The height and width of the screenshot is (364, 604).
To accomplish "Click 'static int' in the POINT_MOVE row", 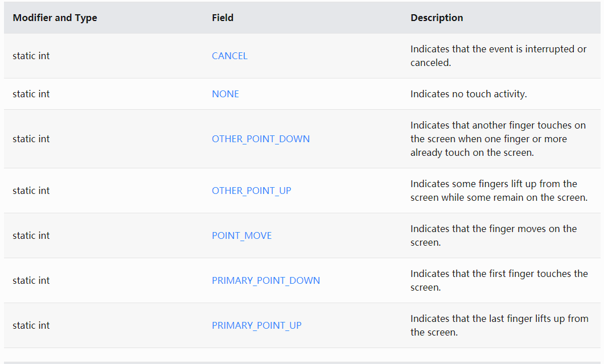I will pyautogui.click(x=31, y=235).
